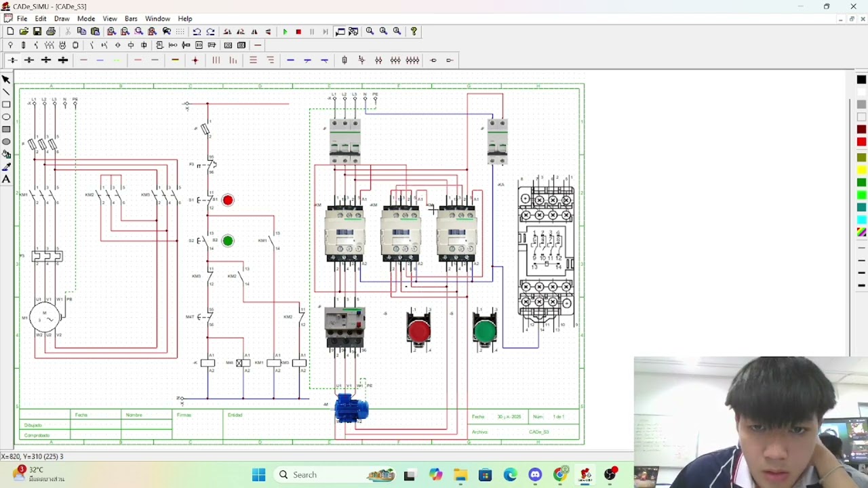This screenshot has width=868, height=488.
Task: Choose the yellow swatch in the color palette
Action: tap(861, 170)
